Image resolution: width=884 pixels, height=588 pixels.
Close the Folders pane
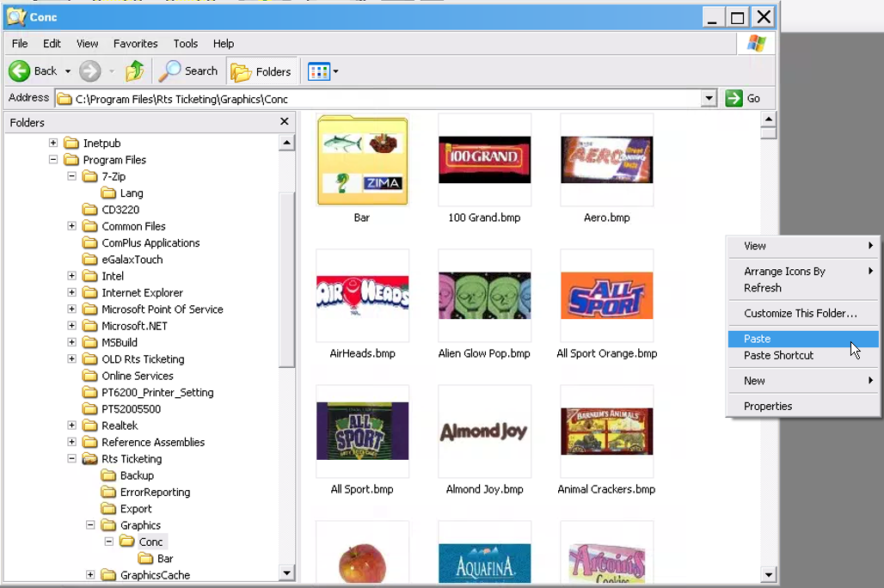(x=284, y=121)
